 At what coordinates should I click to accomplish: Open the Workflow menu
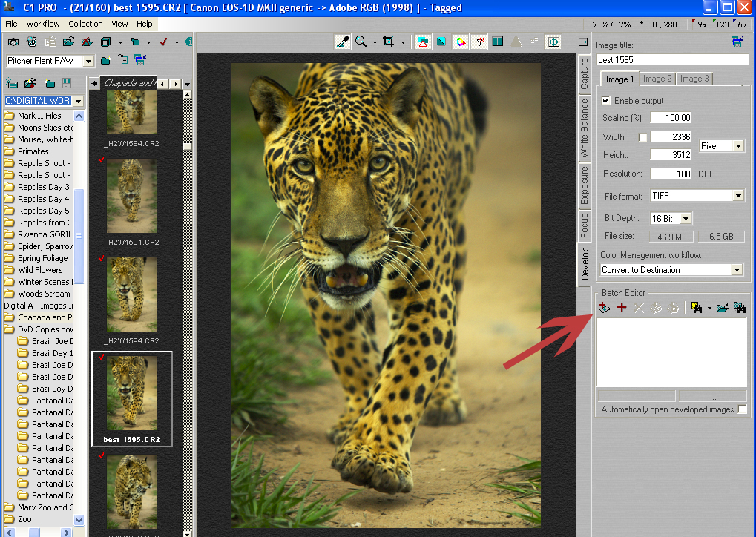pos(42,23)
